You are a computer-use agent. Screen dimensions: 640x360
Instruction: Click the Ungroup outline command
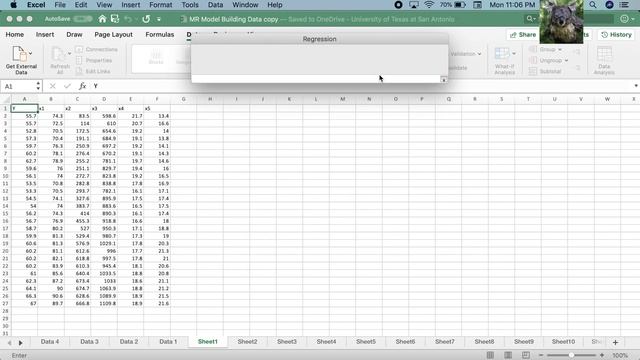pos(549,60)
